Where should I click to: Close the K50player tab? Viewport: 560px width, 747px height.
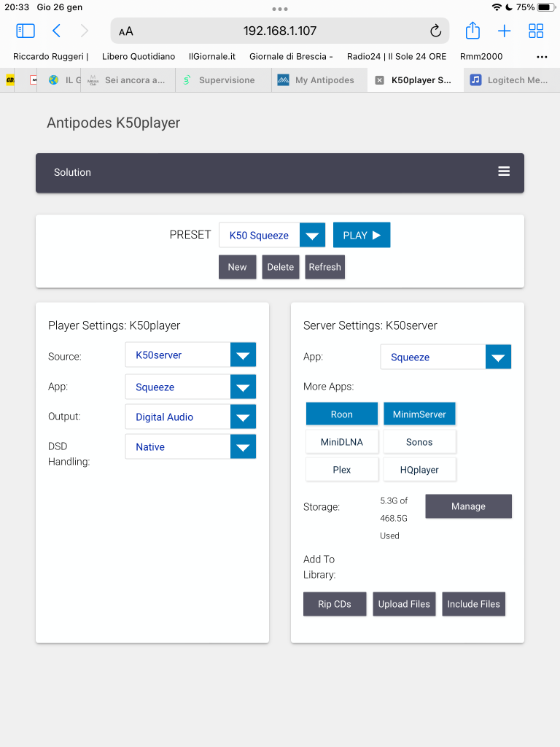[x=379, y=80]
